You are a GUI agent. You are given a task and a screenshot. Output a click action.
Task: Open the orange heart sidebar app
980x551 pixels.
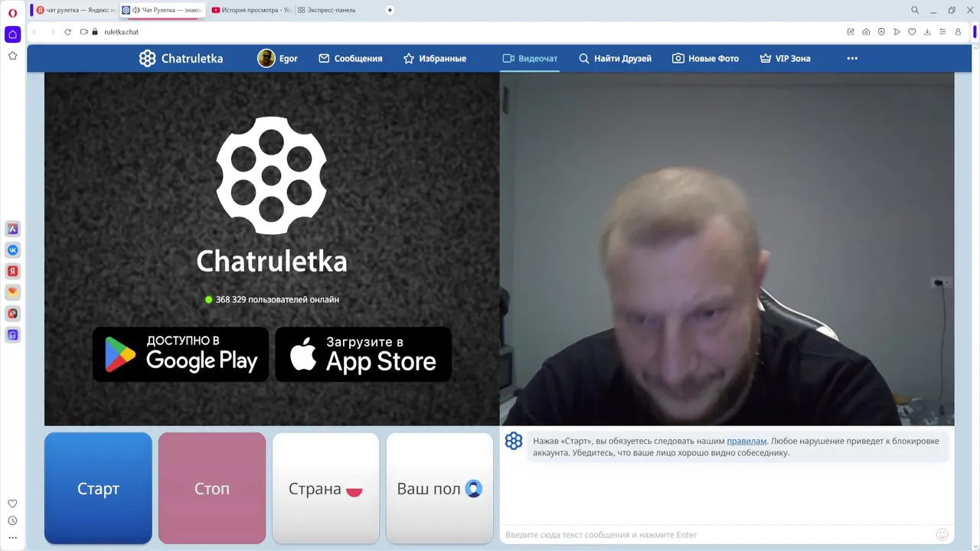coord(12,292)
